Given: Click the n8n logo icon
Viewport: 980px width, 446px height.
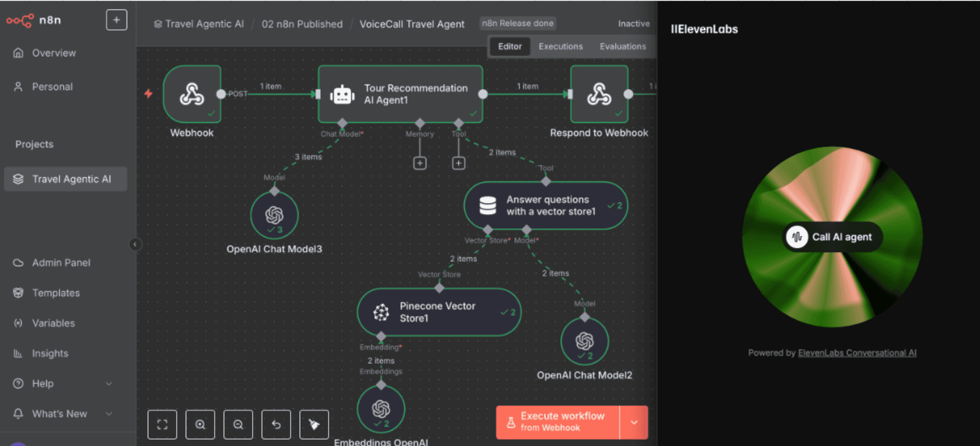Looking at the screenshot, I should click(20, 21).
